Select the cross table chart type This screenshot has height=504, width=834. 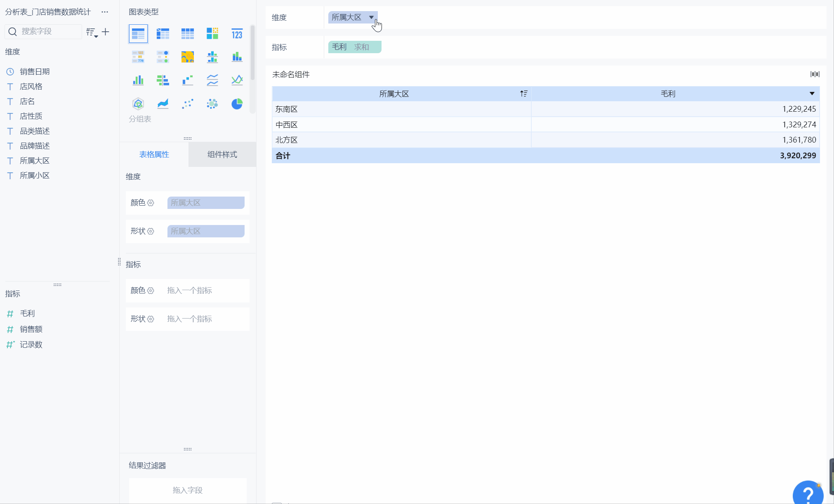point(163,33)
